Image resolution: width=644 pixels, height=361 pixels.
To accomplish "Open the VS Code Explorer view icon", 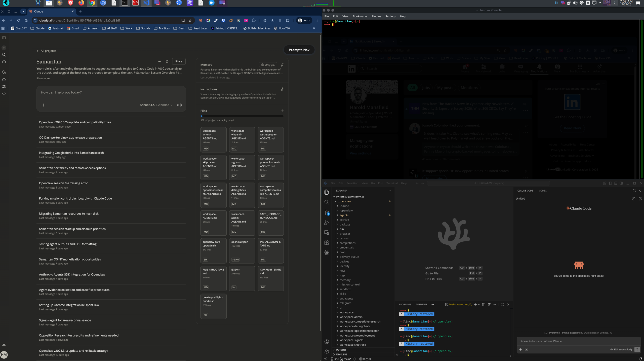I will (327, 192).
